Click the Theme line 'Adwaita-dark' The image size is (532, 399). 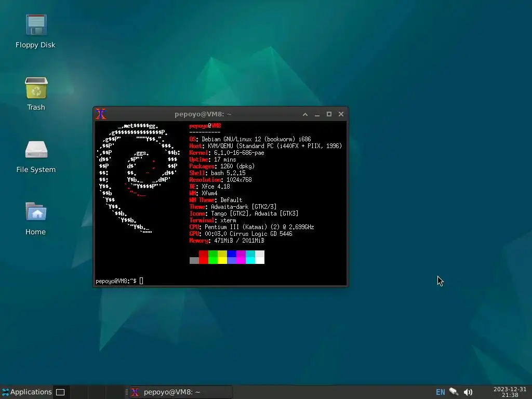[233, 207]
